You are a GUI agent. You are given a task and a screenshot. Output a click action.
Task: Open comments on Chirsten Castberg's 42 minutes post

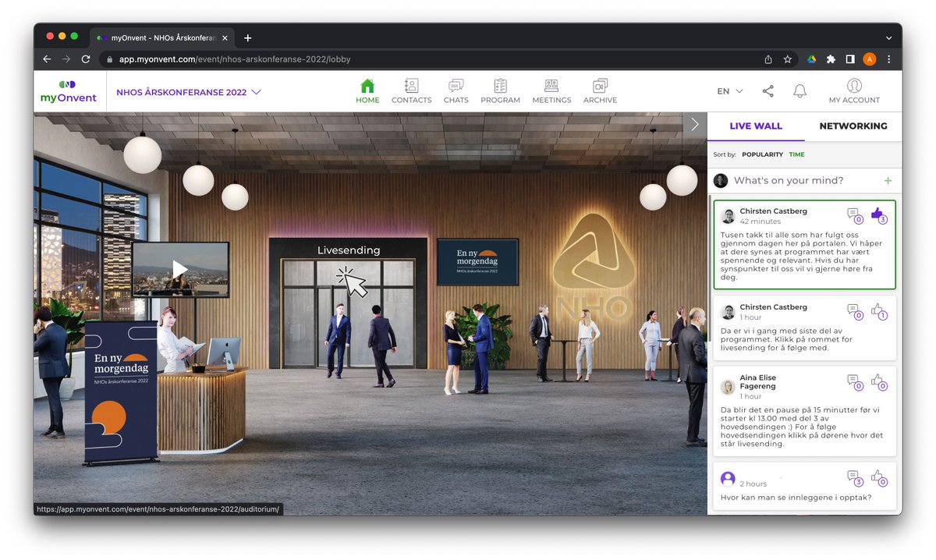(855, 214)
